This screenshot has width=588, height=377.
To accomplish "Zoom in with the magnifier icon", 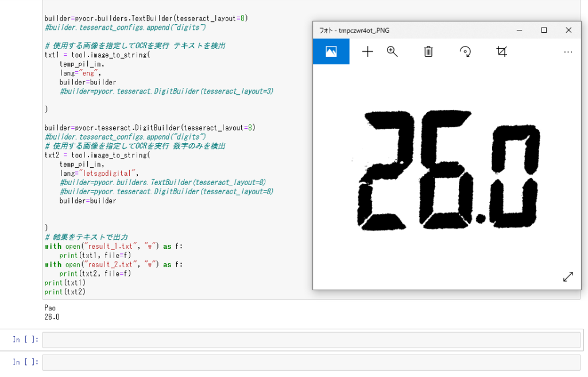I will click(x=392, y=52).
